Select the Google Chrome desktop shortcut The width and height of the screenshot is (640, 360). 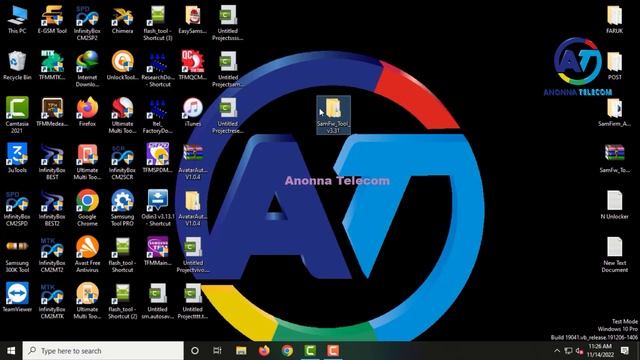click(87, 208)
